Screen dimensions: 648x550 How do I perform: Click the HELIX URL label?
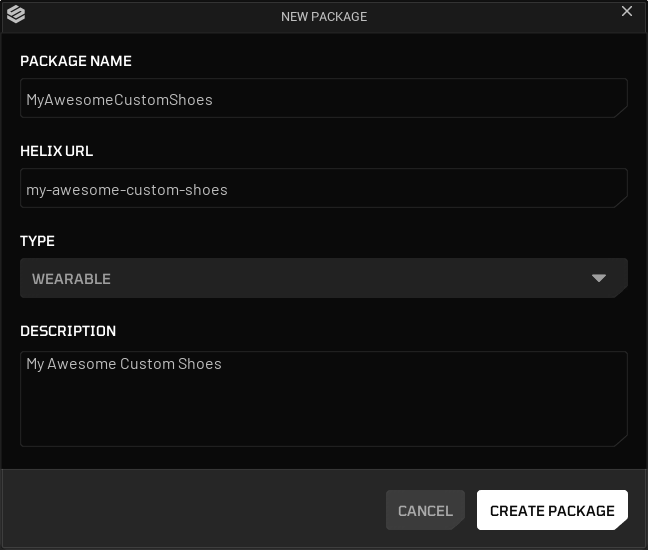(x=57, y=151)
